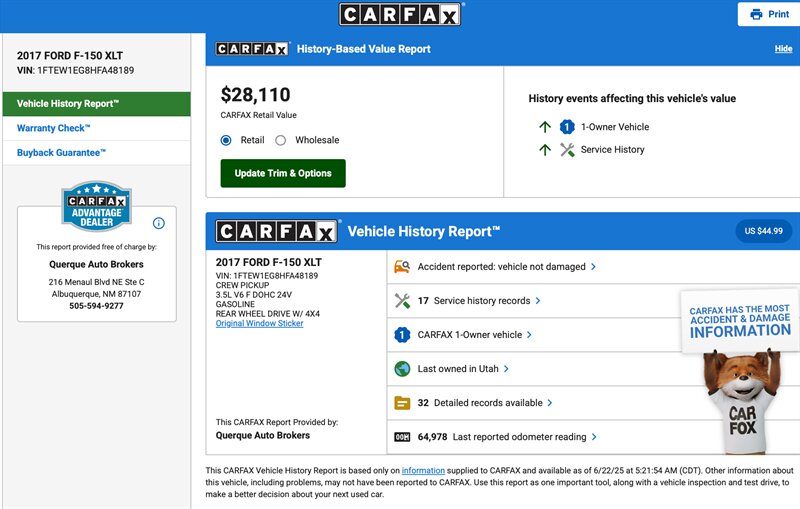Click the CARFAX logo at top
Screen dimensions: 800x509
[400, 14]
